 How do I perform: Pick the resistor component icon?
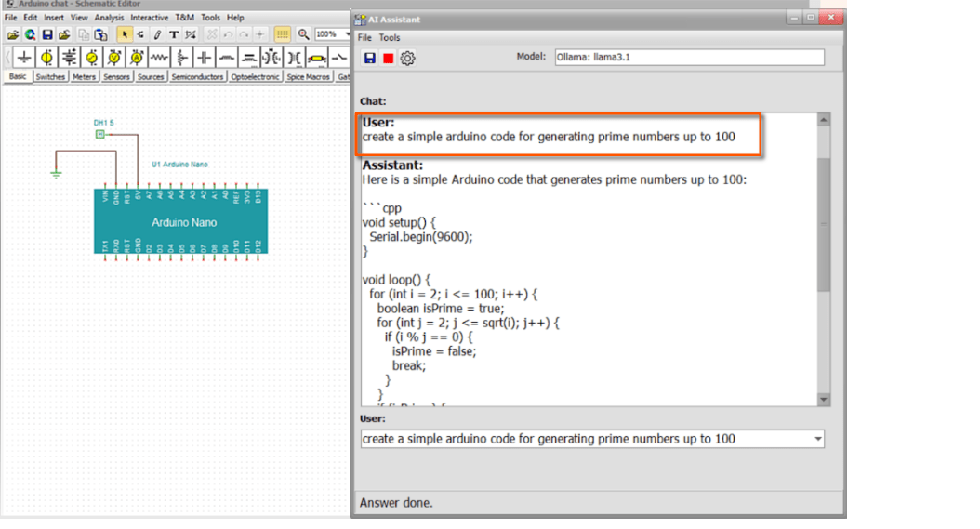pyautogui.click(x=159, y=58)
